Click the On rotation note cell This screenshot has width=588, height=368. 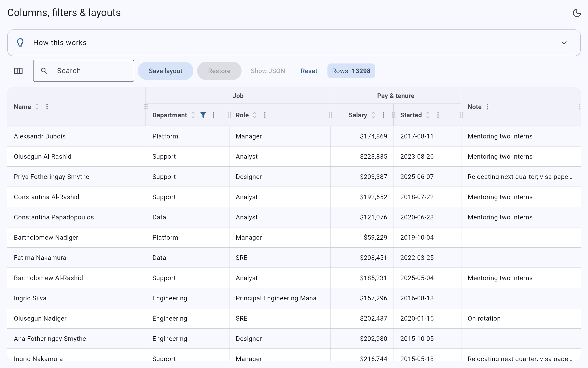coord(521,318)
